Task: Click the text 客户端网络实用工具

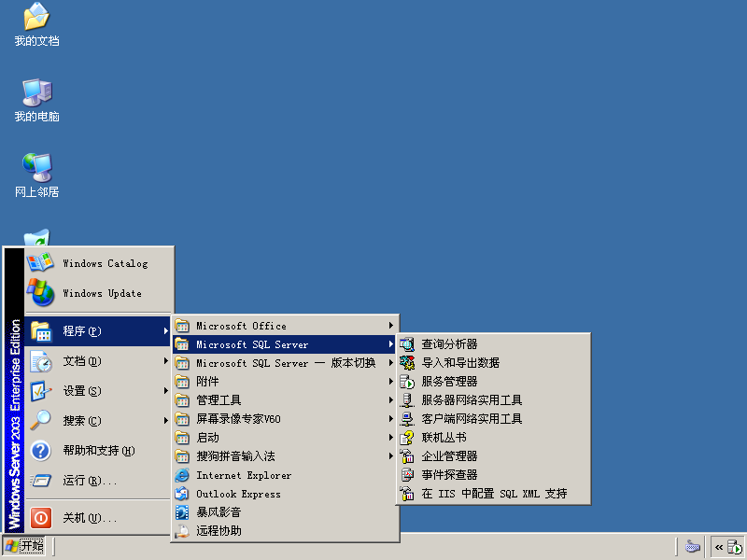Action: pyautogui.click(x=472, y=418)
